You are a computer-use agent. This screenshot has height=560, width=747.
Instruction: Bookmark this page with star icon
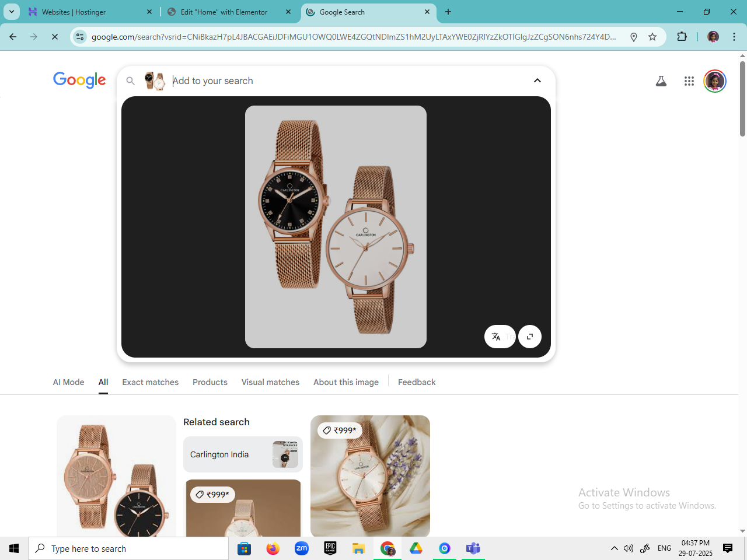(652, 37)
